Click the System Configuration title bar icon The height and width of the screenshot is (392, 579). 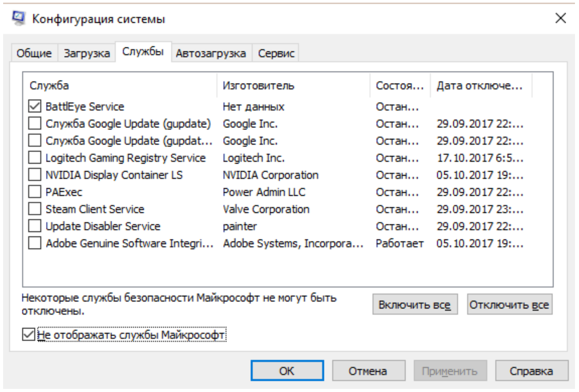pyautogui.click(x=19, y=18)
